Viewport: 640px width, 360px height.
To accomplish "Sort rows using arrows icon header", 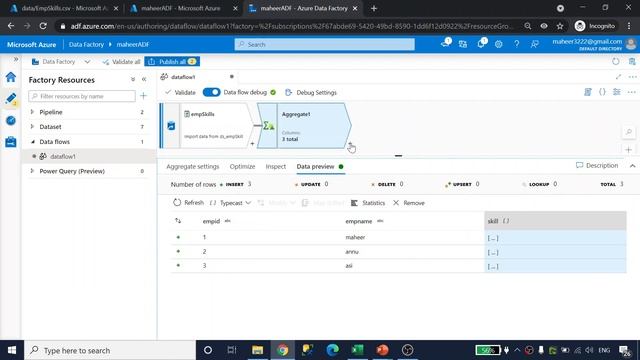I will pyautogui.click(x=178, y=221).
